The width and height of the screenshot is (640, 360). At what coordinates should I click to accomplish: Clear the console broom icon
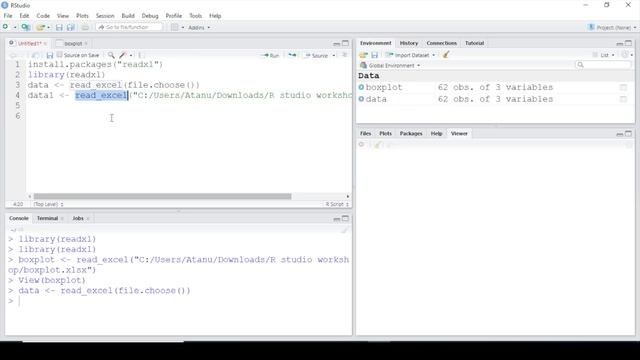tap(344, 230)
